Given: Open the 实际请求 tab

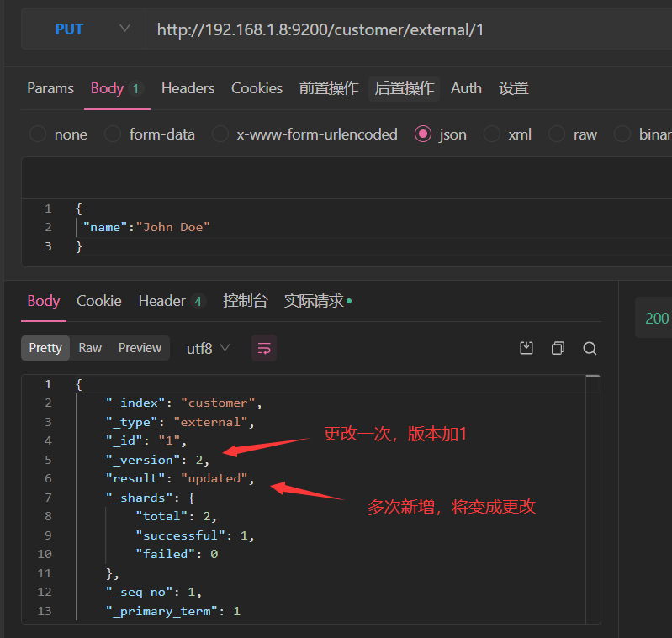Looking at the screenshot, I should pyautogui.click(x=317, y=301).
